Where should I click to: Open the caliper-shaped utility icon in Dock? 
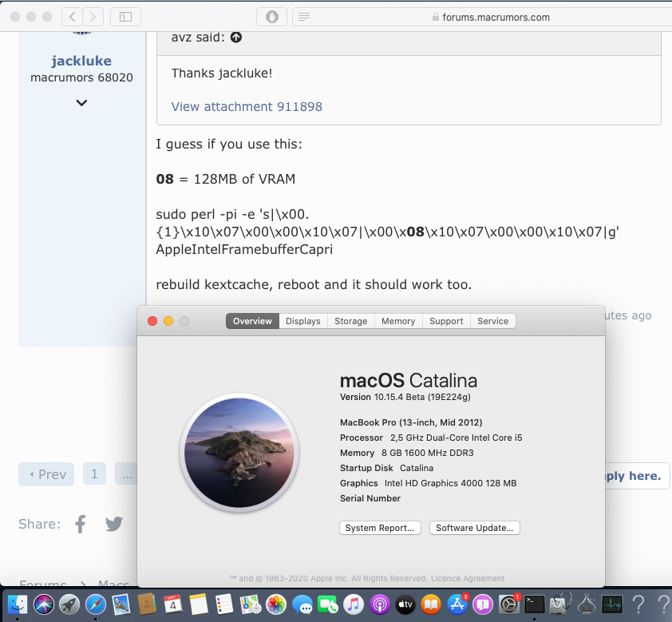(587, 604)
